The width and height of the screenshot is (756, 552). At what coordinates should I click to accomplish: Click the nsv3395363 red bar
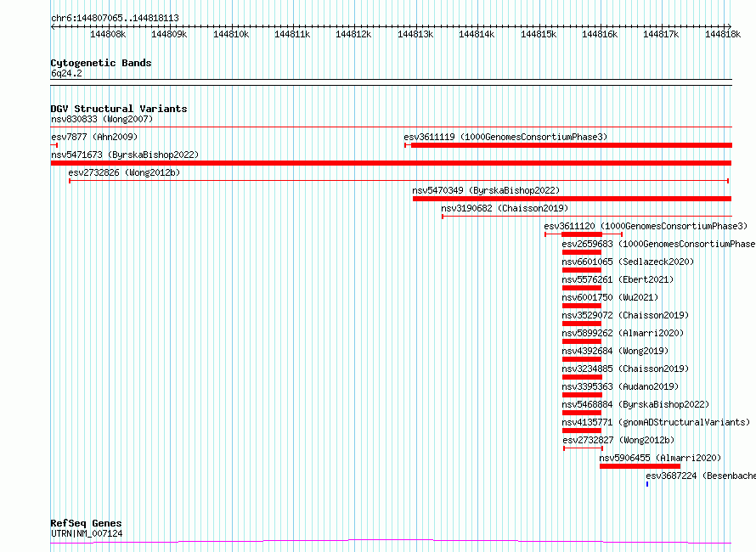pyautogui.click(x=582, y=395)
